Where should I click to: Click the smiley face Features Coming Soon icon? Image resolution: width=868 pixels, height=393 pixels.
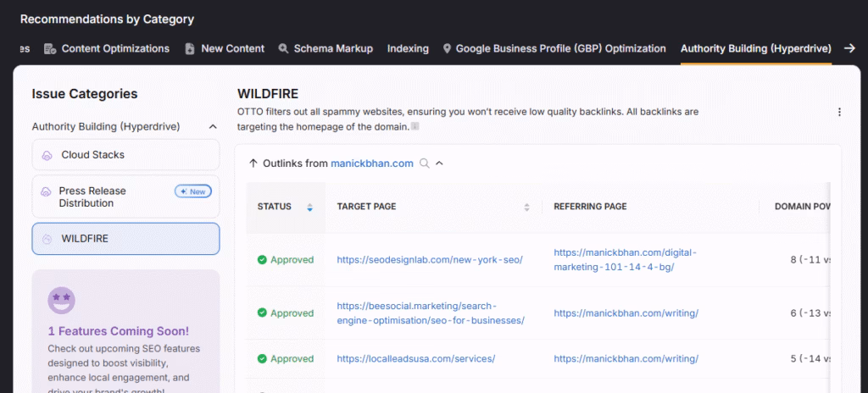coord(61,299)
